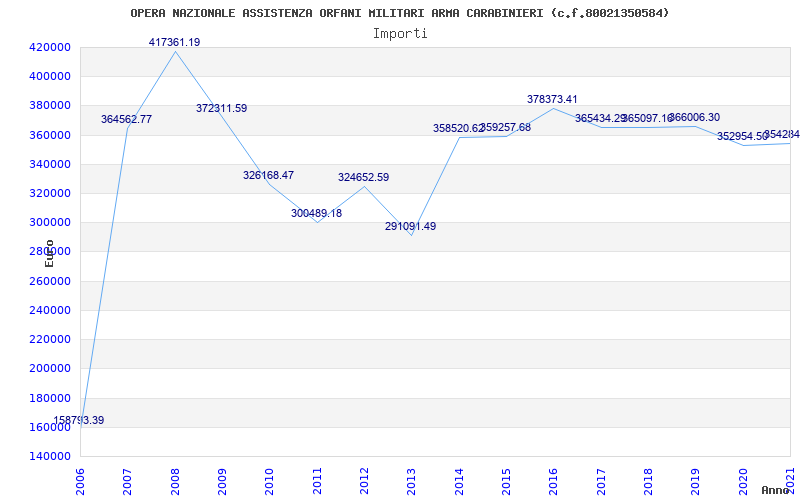Select the 378373.41 data label
Screen dimensions: 800x500
click(552, 99)
